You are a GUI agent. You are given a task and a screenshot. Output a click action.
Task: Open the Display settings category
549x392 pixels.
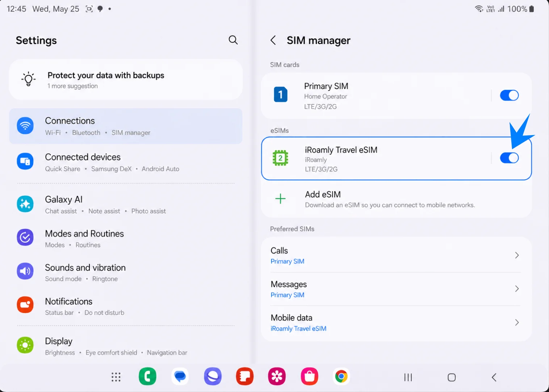(126, 346)
